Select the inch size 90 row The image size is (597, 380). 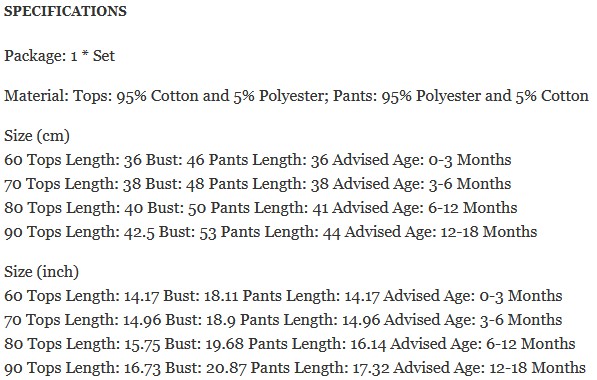pos(295,368)
